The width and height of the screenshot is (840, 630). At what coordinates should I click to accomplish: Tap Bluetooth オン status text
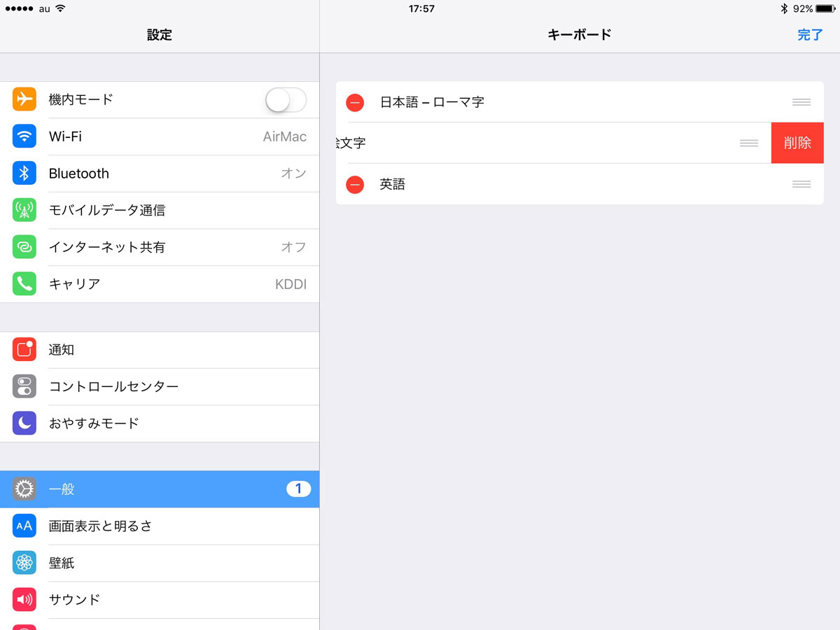click(294, 174)
